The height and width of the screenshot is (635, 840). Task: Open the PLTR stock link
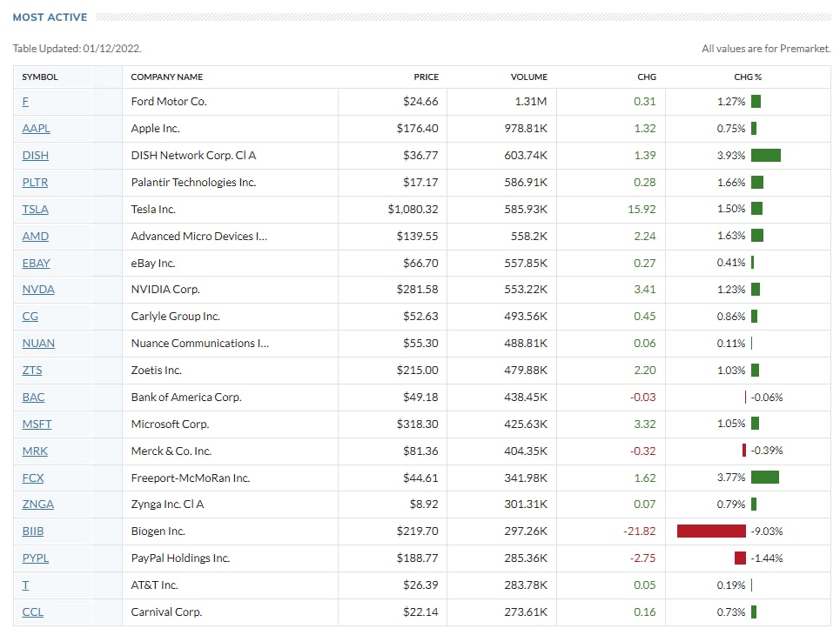pyautogui.click(x=36, y=183)
